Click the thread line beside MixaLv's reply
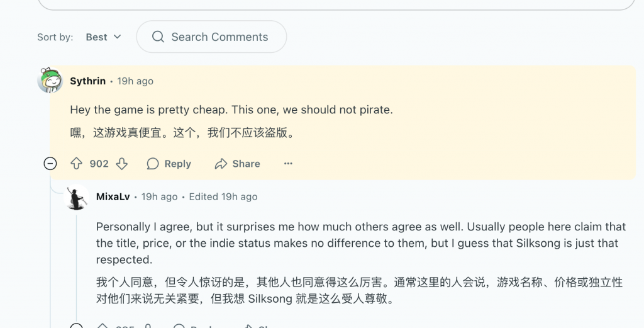644x328 pixels. (x=77, y=264)
